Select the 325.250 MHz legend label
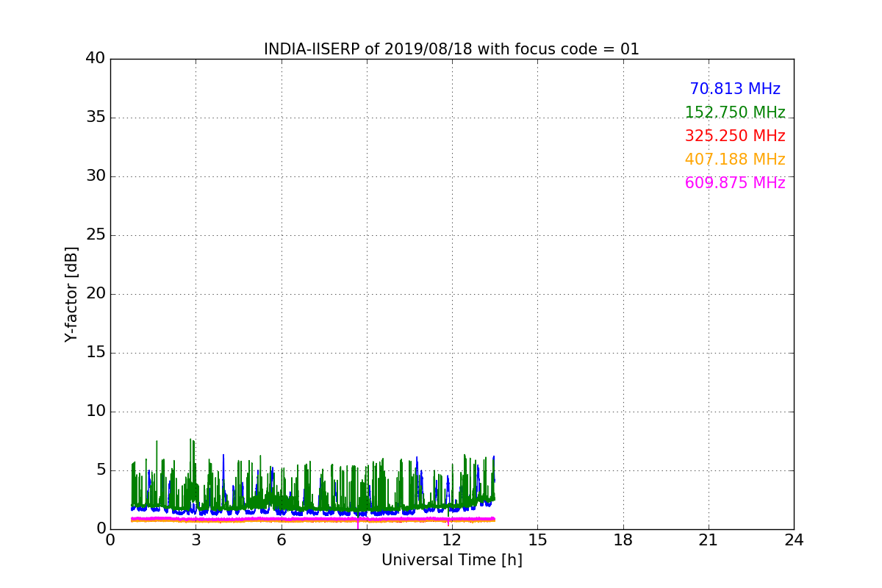 pos(735,136)
